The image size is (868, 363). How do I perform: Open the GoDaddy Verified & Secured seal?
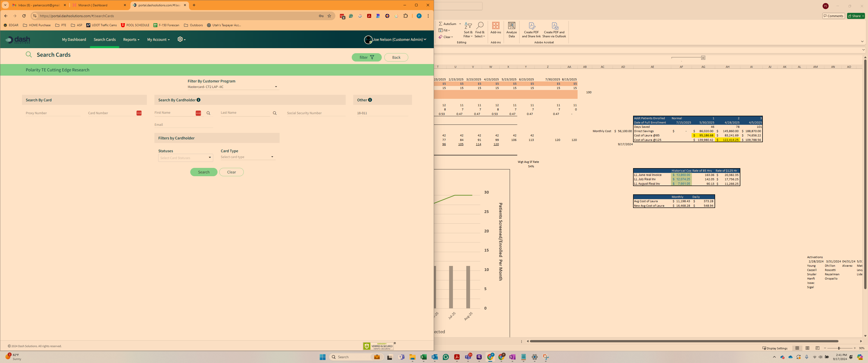[x=378, y=346]
